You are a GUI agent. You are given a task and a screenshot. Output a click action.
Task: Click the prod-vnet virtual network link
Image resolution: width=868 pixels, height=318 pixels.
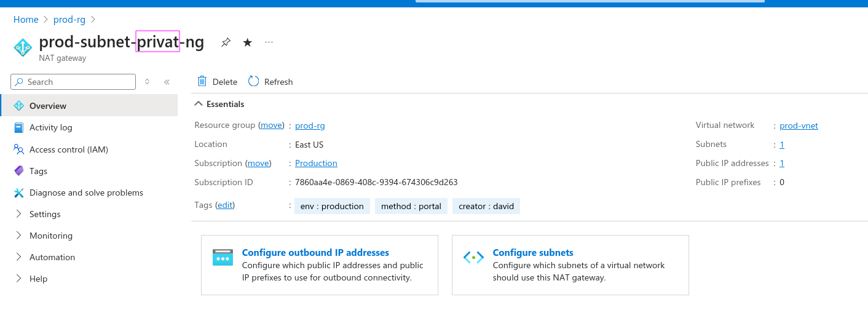(x=799, y=125)
